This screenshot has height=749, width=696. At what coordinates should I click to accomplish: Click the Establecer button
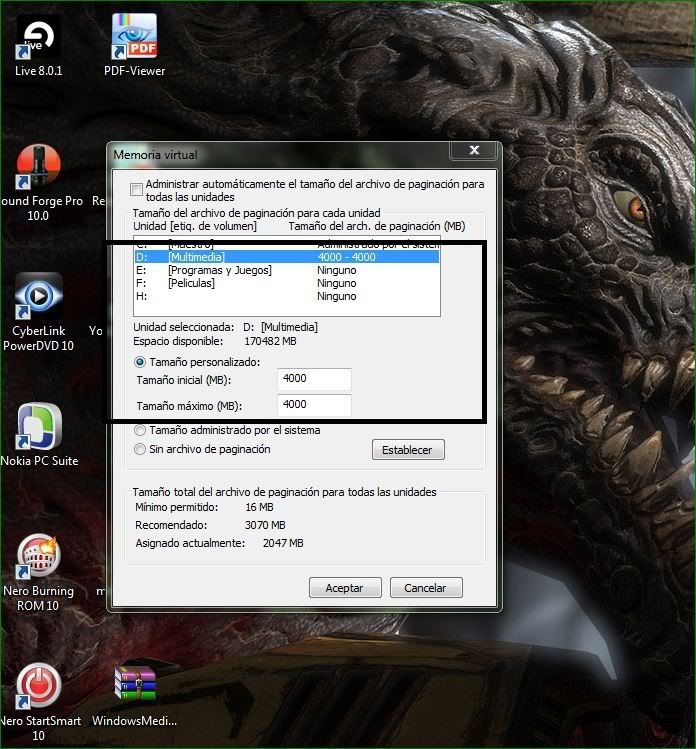(x=408, y=450)
